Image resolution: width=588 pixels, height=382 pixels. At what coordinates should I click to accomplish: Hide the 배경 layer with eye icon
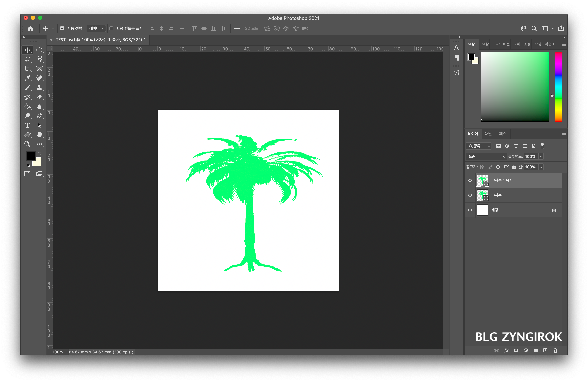click(x=470, y=210)
